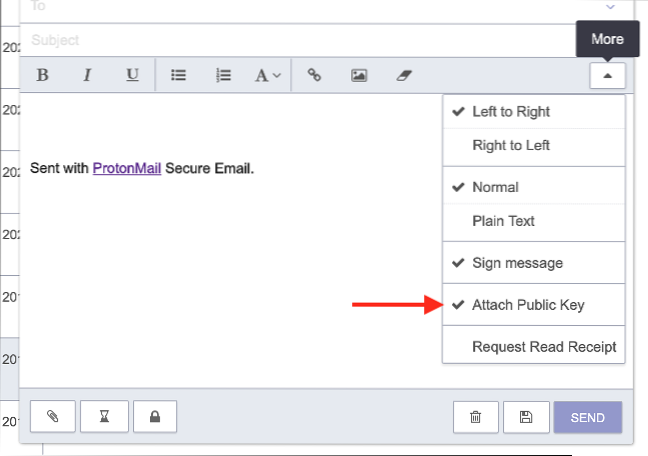Viewport: 648px width, 456px height.
Task: Set expiration time with hourglass button
Action: [x=104, y=416]
